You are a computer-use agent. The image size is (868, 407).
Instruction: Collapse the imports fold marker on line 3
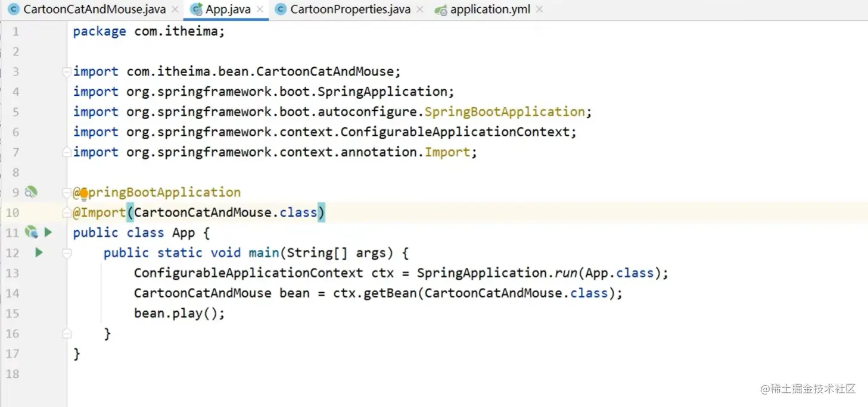(x=67, y=71)
